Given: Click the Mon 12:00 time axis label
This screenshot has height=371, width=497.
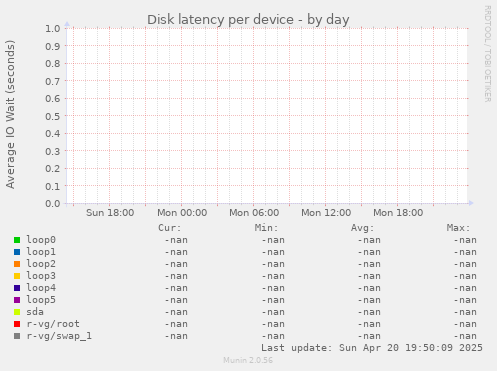Looking at the screenshot, I should pos(326,213).
